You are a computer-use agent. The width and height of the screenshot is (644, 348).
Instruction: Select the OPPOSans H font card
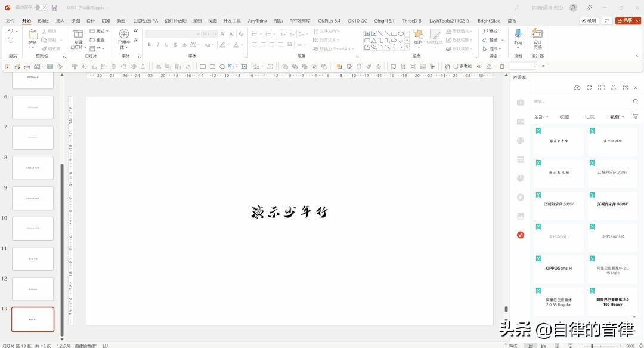(559, 268)
